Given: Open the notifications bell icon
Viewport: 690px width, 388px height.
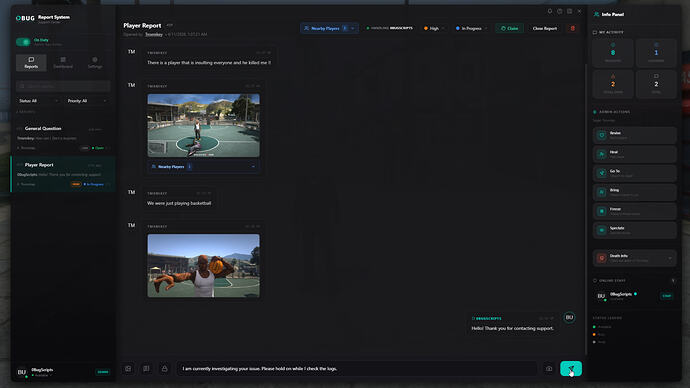Looking at the screenshot, I should (x=550, y=11).
